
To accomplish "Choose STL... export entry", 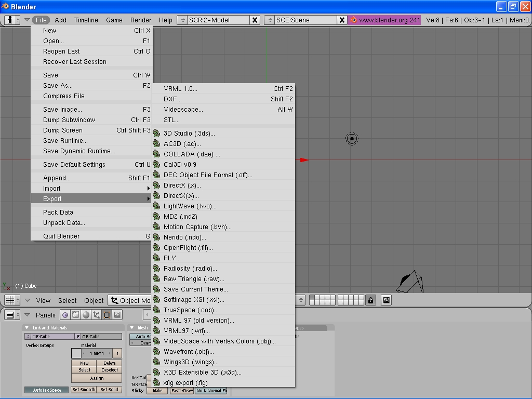I will [x=223, y=120].
